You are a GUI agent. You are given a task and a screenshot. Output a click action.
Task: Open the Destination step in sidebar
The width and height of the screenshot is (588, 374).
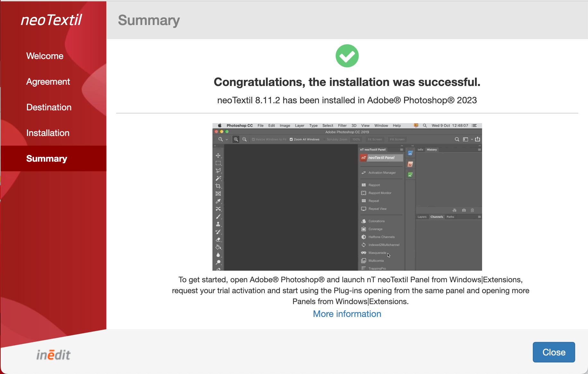49,107
